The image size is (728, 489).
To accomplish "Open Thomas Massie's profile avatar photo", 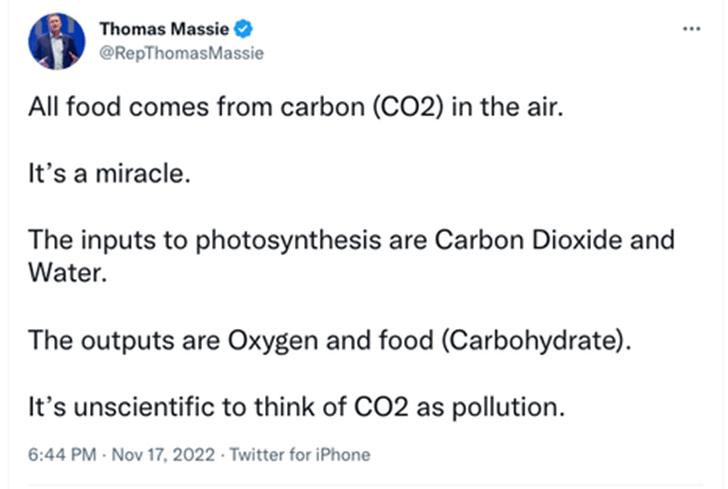I will pos(57,42).
